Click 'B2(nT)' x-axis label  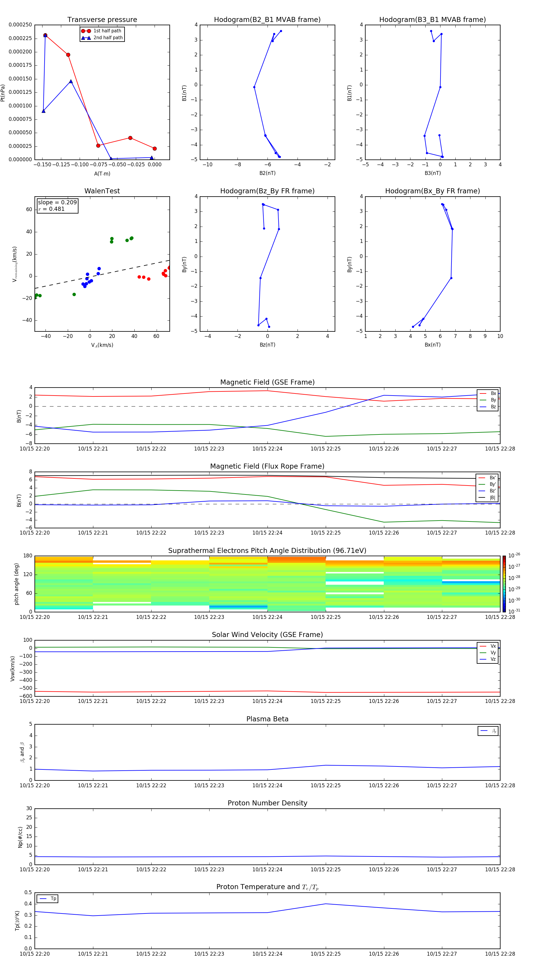click(x=267, y=173)
